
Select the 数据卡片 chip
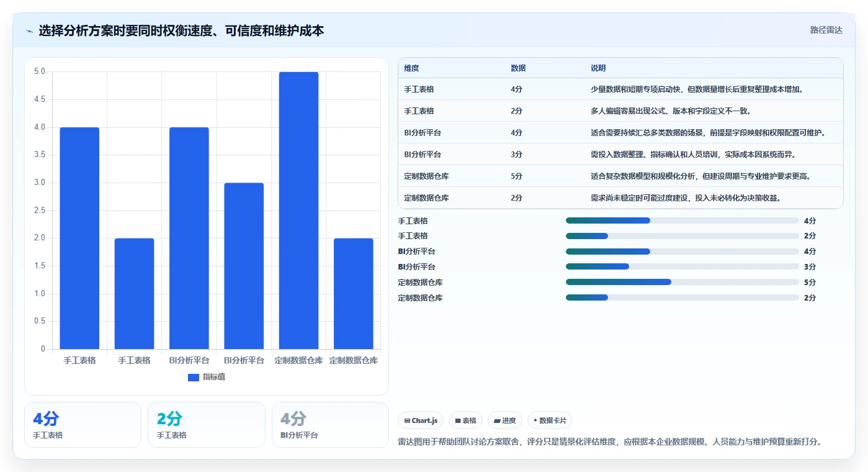click(550, 420)
